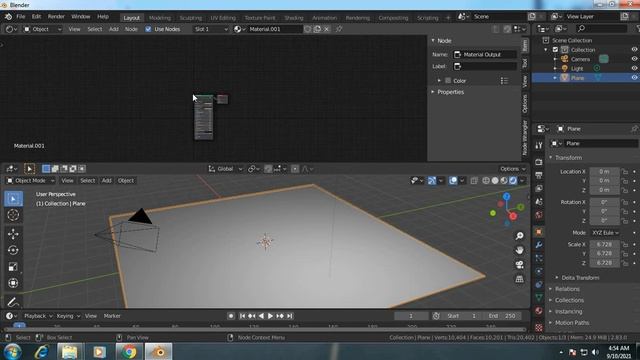
Task: Click the Rotation X value field
Action: point(604,202)
